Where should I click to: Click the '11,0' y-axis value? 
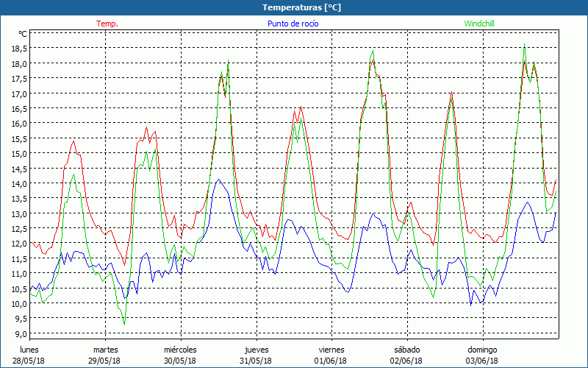point(19,273)
